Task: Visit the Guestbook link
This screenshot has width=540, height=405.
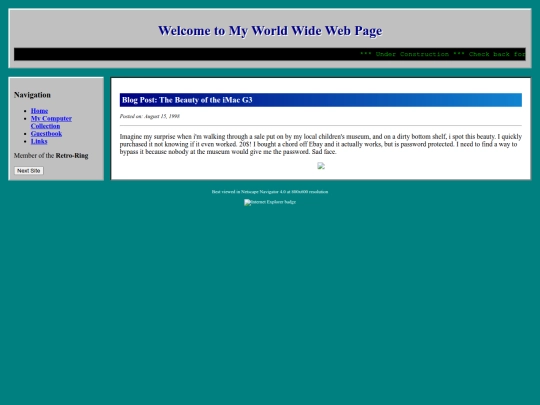Action: click(46, 134)
